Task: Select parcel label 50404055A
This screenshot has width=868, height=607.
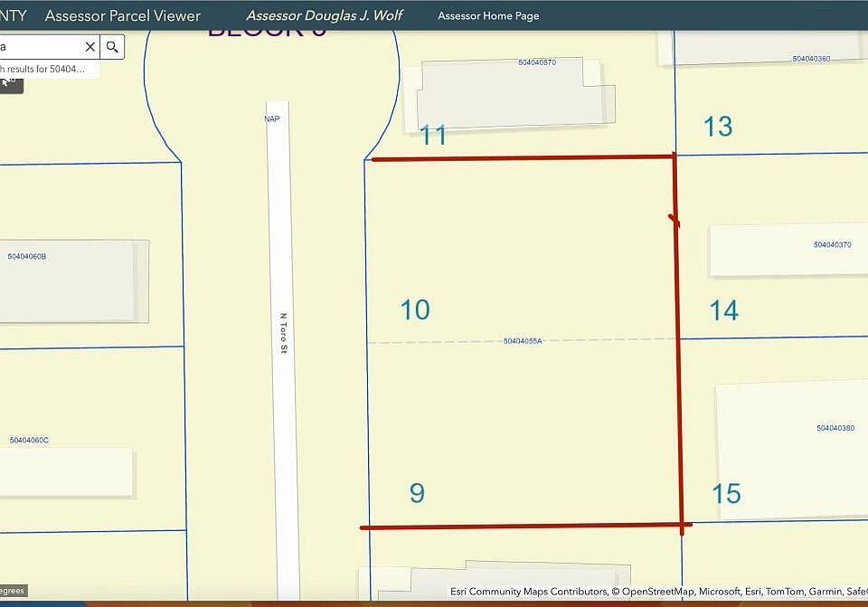Action: [523, 341]
